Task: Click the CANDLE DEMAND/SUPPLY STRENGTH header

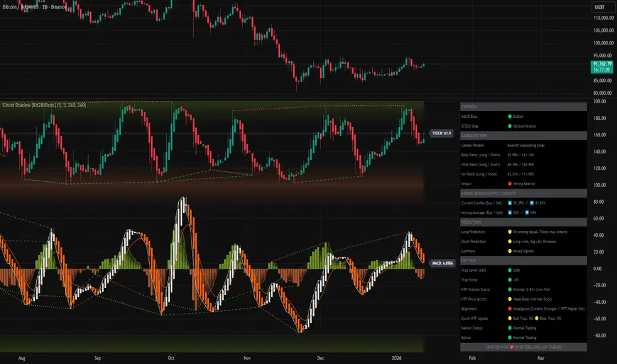Action: pyautogui.click(x=524, y=193)
